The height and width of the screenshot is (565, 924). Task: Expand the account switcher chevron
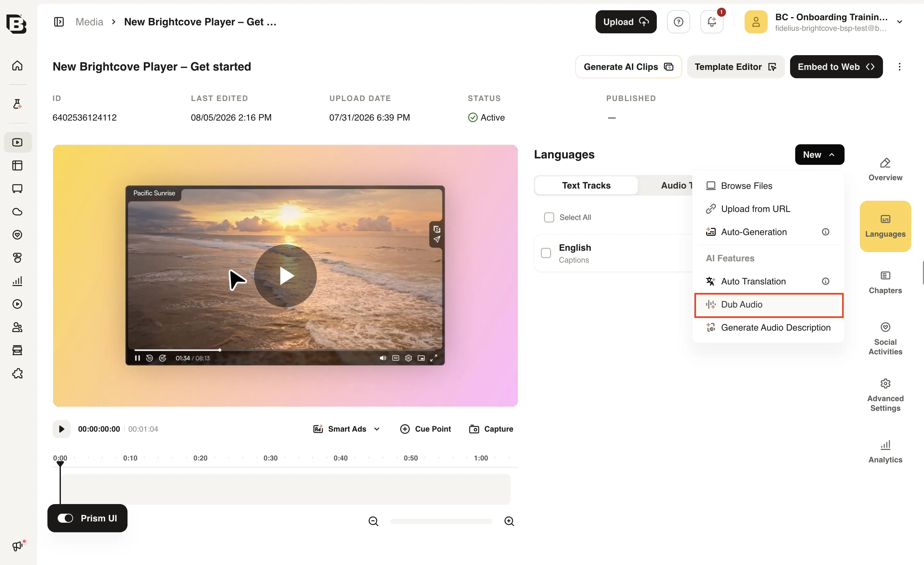point(900,22)
